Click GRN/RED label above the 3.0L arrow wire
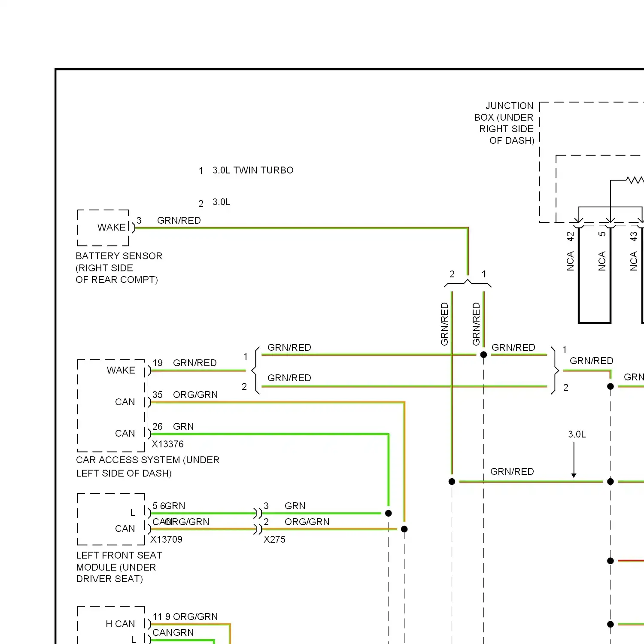Screen dimensions: 644x644 pos(512,472)
